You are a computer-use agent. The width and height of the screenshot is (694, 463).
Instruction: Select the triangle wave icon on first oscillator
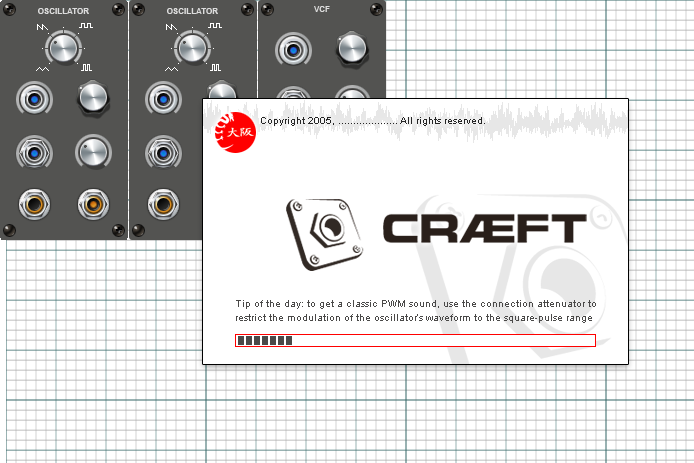(x=41, y=67)
